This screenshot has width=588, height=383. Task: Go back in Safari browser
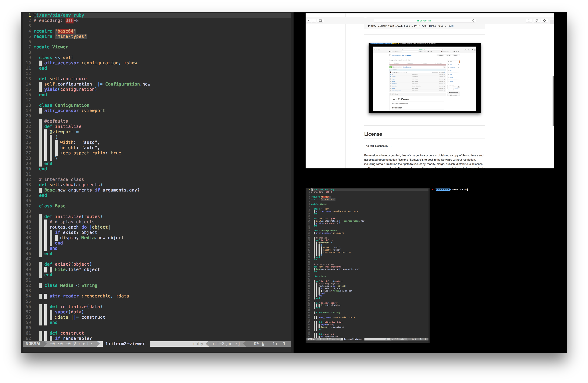click(x=309, y=21)
